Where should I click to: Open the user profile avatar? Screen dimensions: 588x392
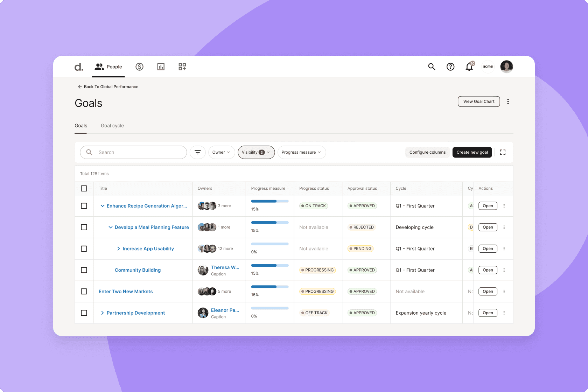pyautogui.click(x=506, y=66)
